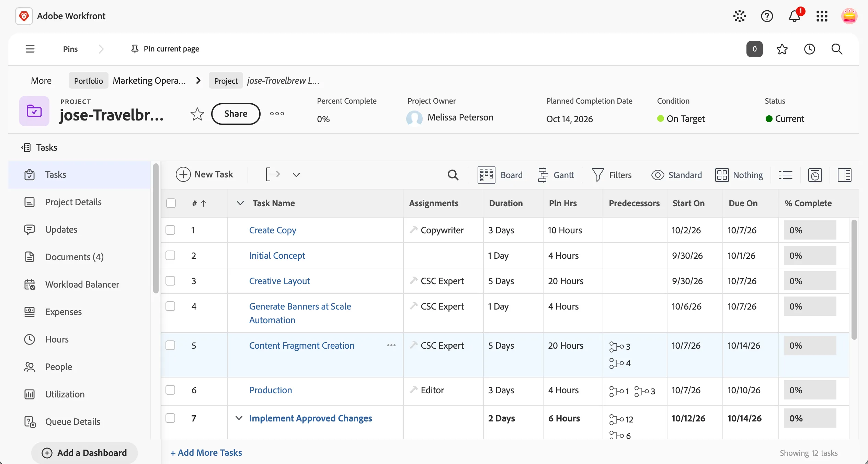Toggle the list density icon
The image size is (868, 464).
coord(785,175)
